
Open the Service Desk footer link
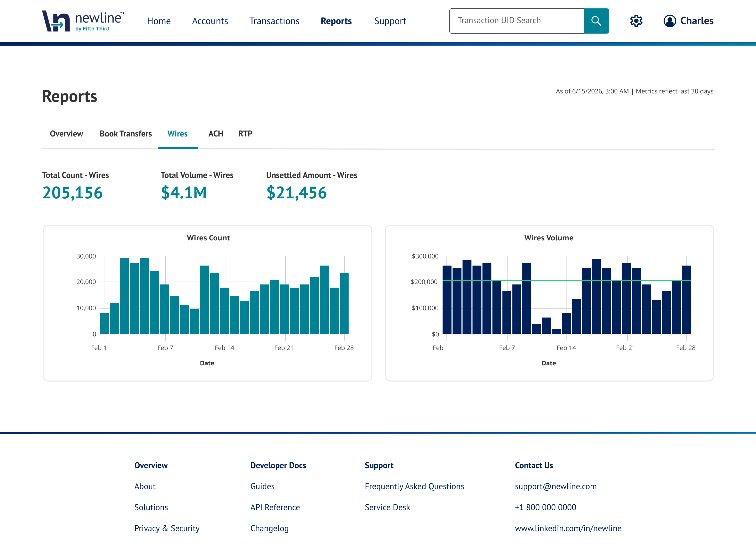pos(387,508)
